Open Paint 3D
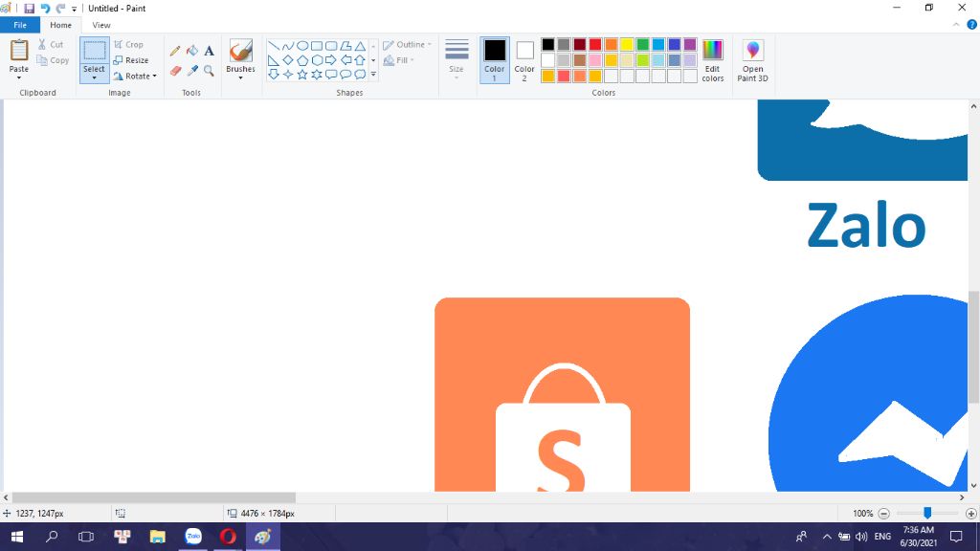Screen dimensions: 980x551 point(752,60)
